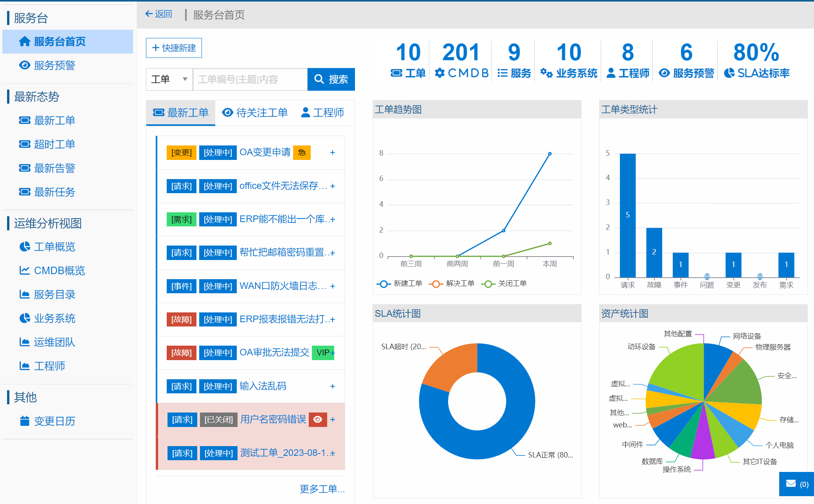
Task: Open 服务目录 in sidebar
Action: 47,294
